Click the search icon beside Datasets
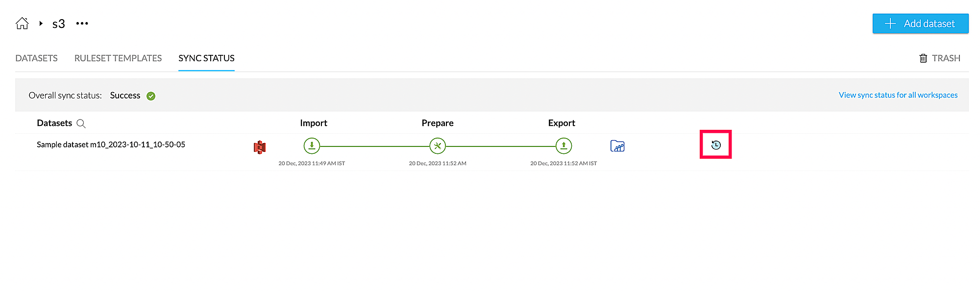 click(x=81, y=123)
